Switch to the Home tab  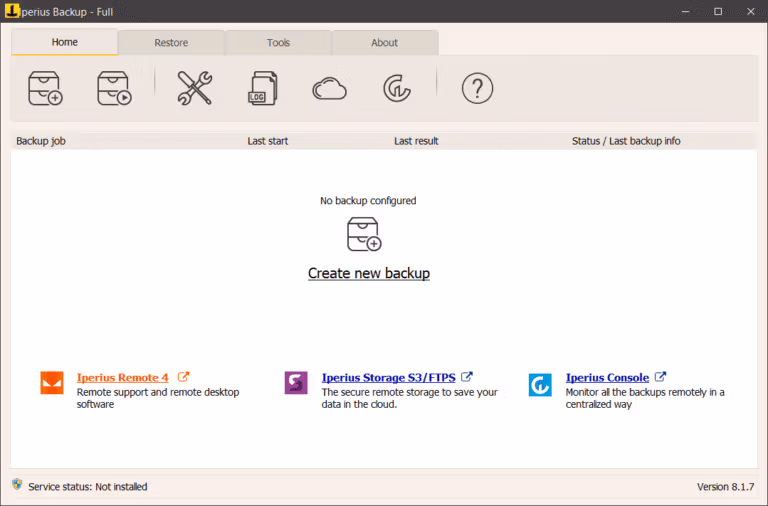(x=65, y=42)
